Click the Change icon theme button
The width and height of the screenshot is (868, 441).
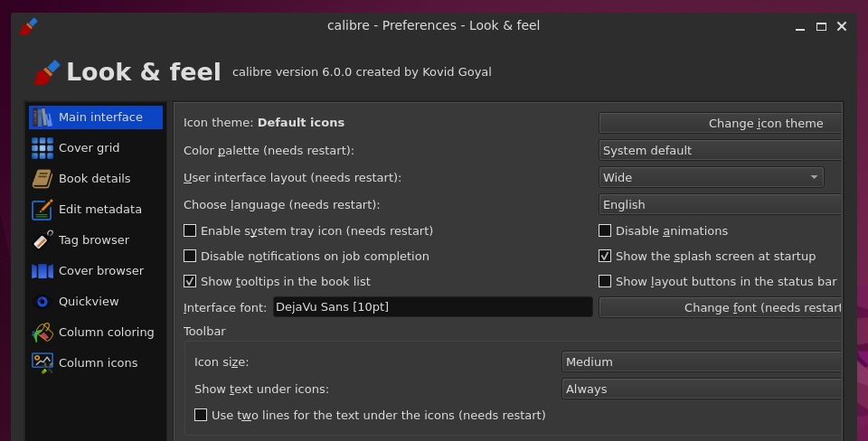(720, 124)
